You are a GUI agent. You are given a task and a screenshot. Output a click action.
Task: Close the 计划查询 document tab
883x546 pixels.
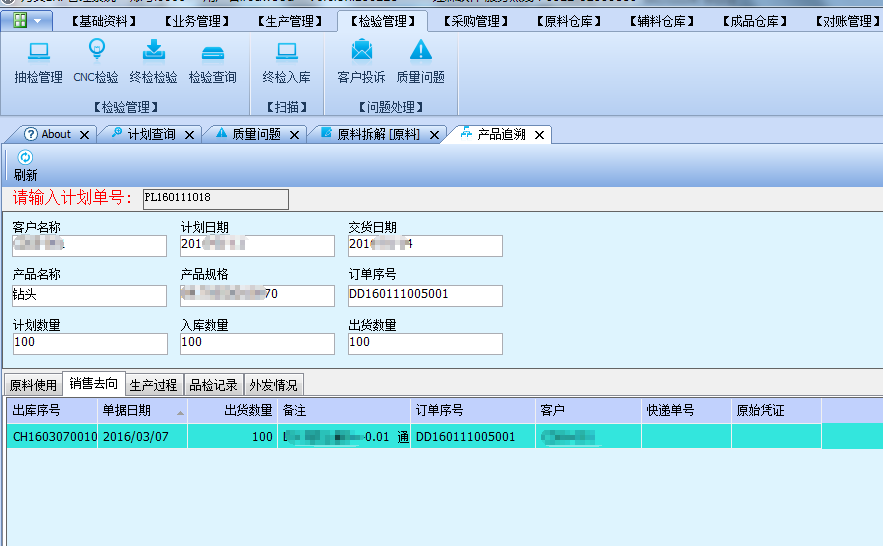click(x=189, y=135)
